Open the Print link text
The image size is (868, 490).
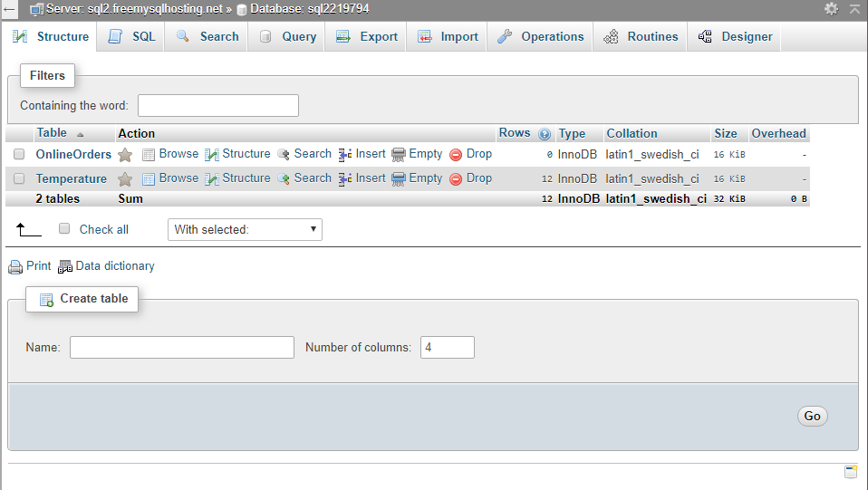tap(38, 265)
